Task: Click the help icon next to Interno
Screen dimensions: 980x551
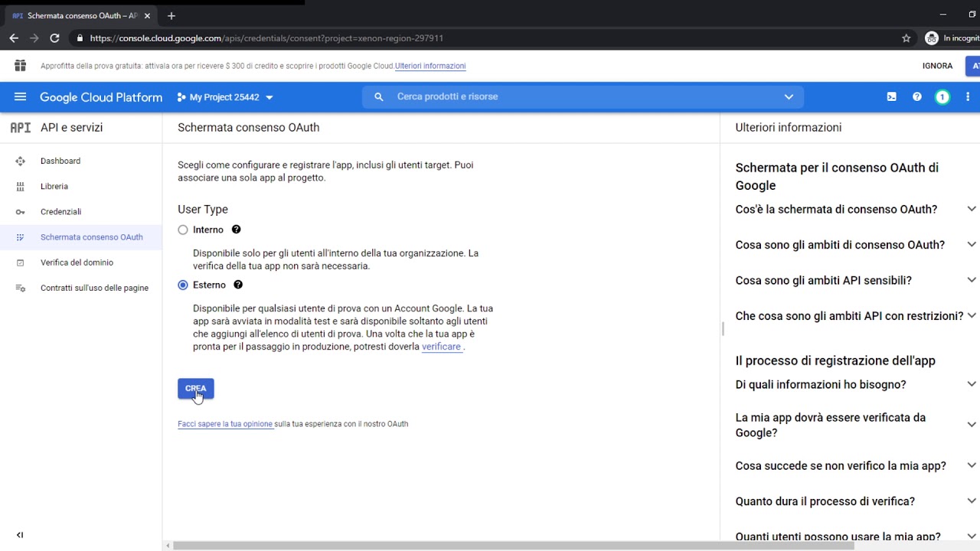Action: [236, 230]
